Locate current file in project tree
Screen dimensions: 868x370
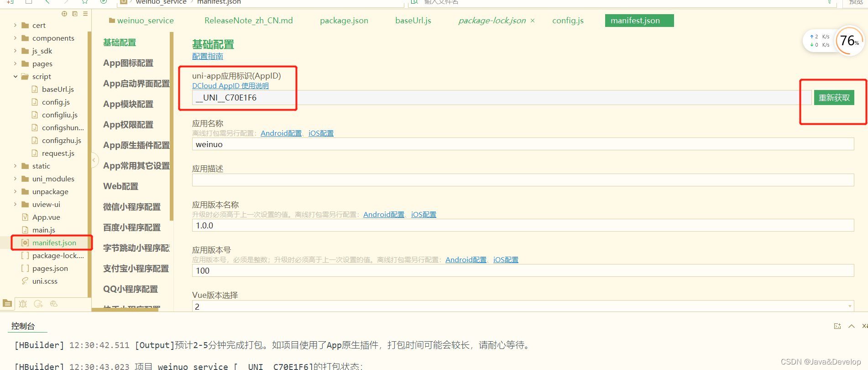click(64, 14)
